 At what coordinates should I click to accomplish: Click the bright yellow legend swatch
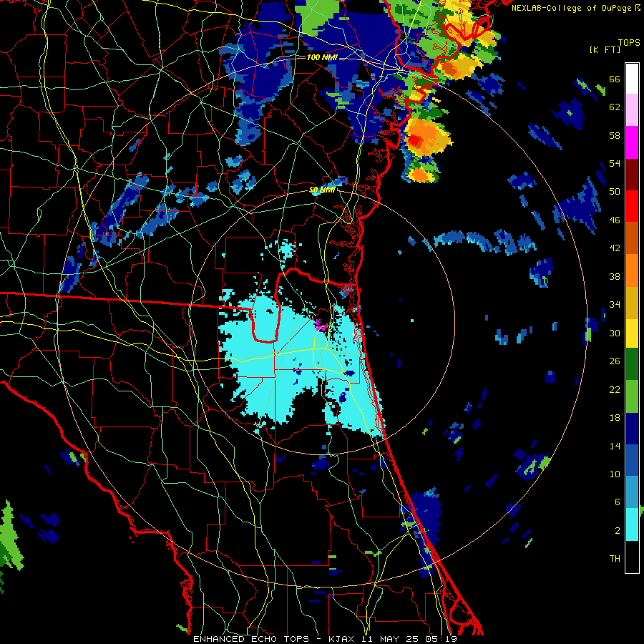point(632,333)
